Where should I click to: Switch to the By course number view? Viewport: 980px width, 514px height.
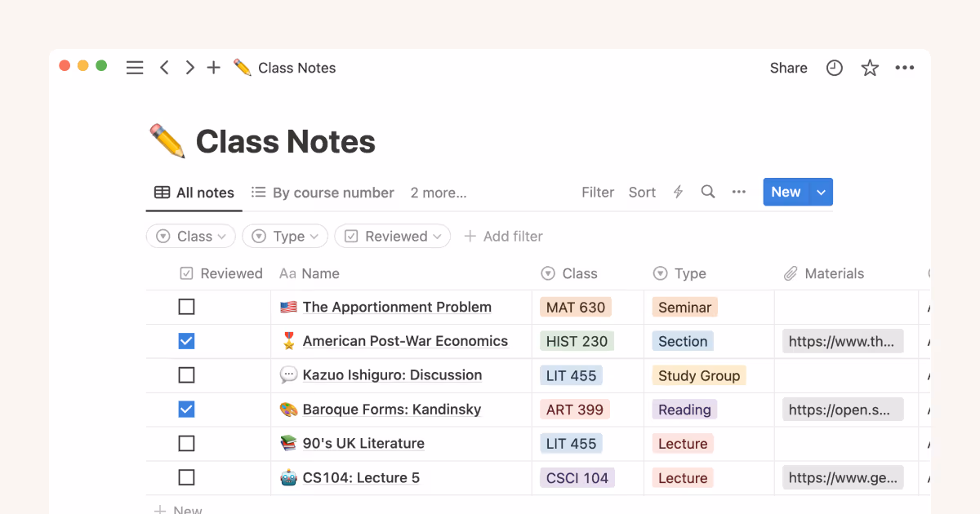322,193
